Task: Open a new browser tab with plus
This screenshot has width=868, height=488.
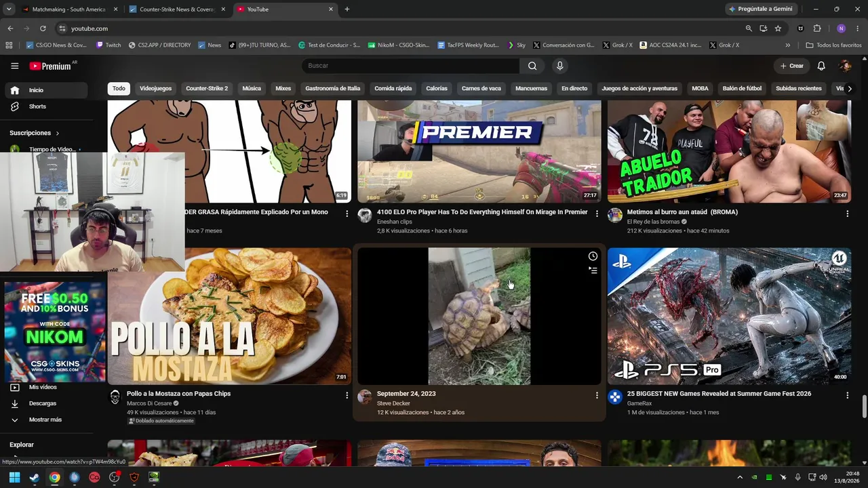Action: point(347,9)
